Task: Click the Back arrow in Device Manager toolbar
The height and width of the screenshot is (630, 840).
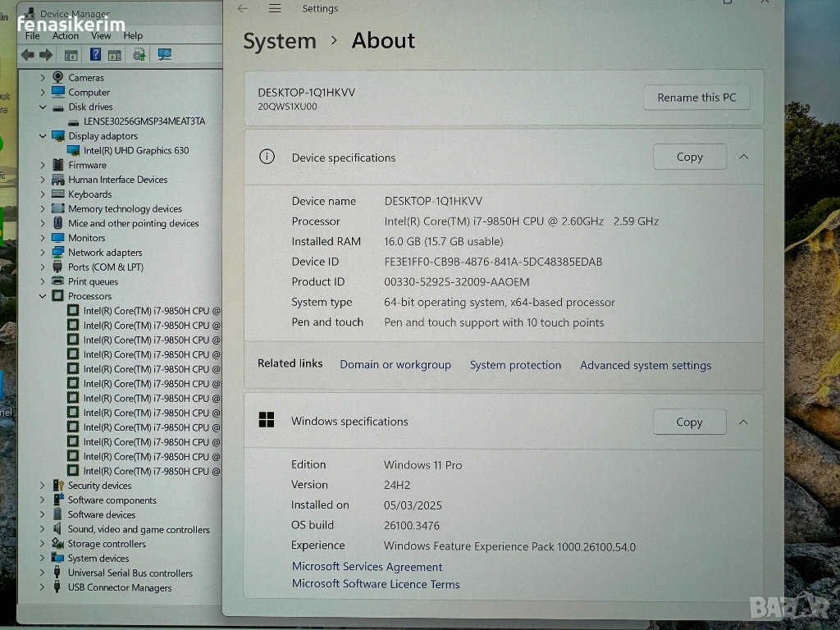Action: coord(27,55)
